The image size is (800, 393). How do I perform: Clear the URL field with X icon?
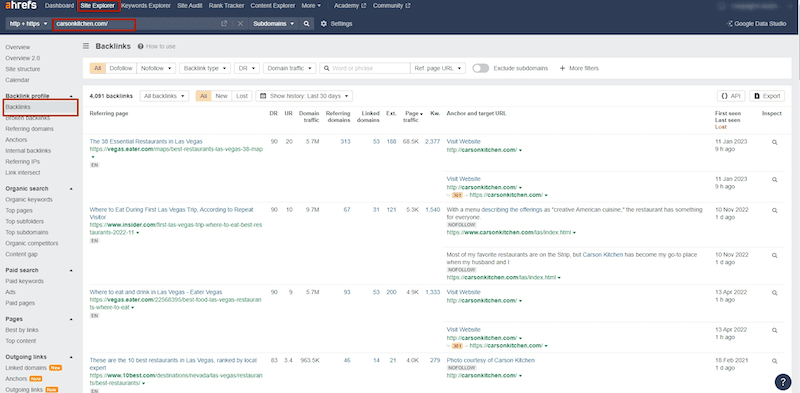[240, 24]
